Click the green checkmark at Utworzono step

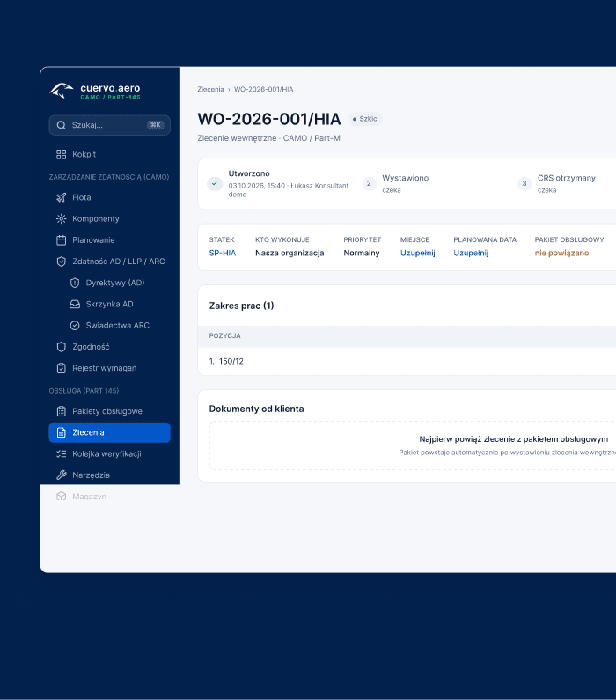coord(215,183)
